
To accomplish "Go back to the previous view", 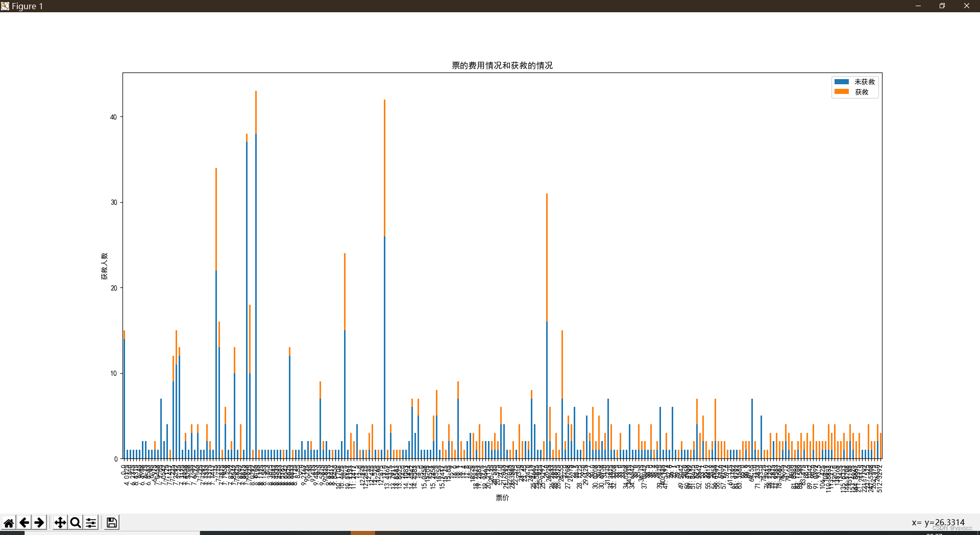I will coord(24,522).
